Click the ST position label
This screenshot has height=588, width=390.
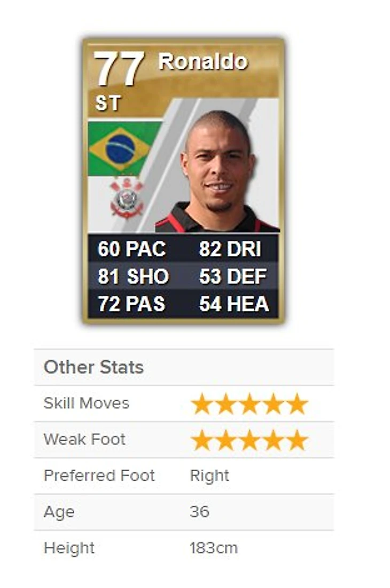[108, 103]
